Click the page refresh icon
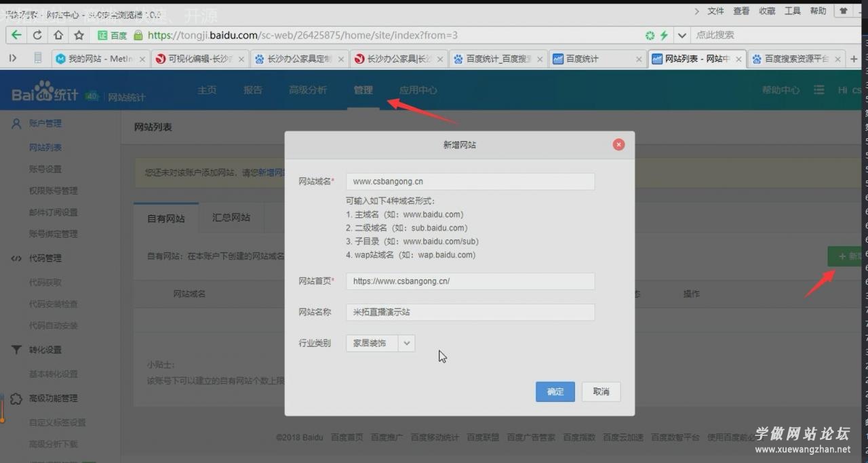 (x=37, y=35)
